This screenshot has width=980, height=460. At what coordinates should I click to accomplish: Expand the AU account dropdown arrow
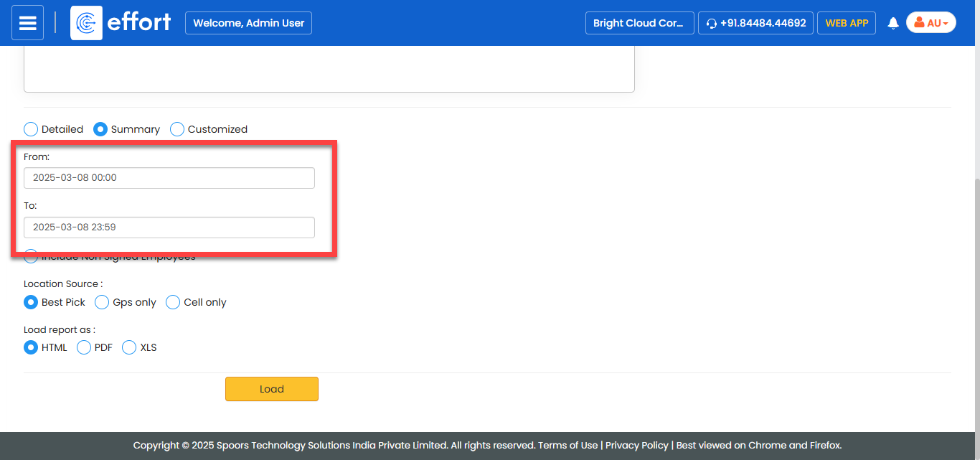(946, 24)
